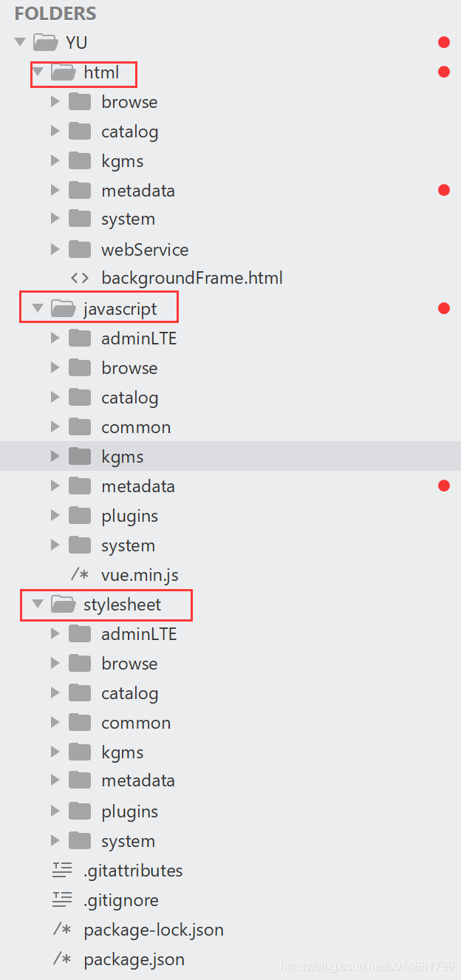461x980 pixels.
Task: Click the YU root folder label
Action: [x=77, y=42]
